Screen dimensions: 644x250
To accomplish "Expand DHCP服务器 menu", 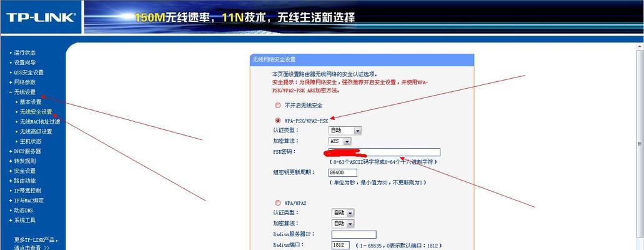I will pos(27,151).
